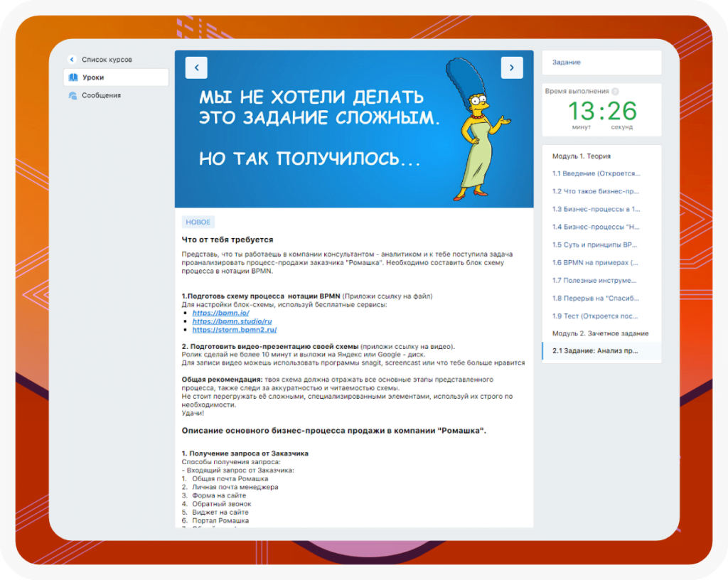Click list item Личная почта менеджера
This screenshot has height=580, width=728.
tap(235, 487)
